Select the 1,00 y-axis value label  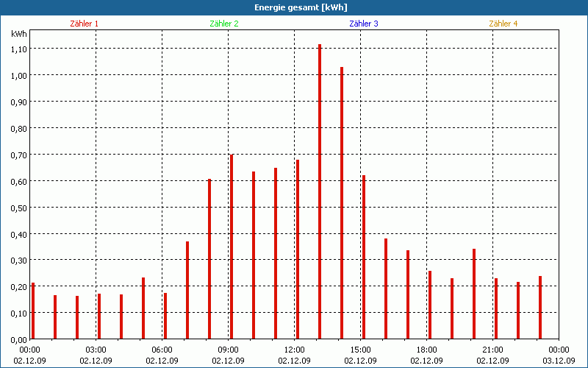click(18, 75)
